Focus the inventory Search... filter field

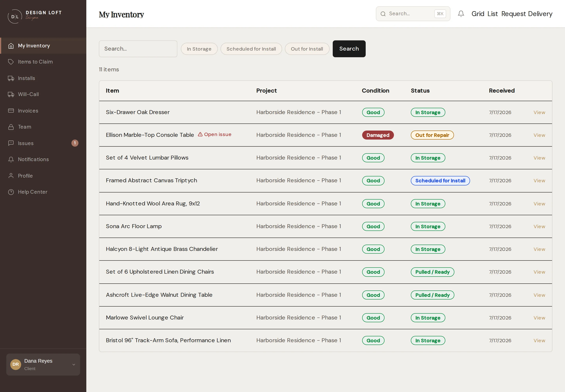click(x=138, y=49)
